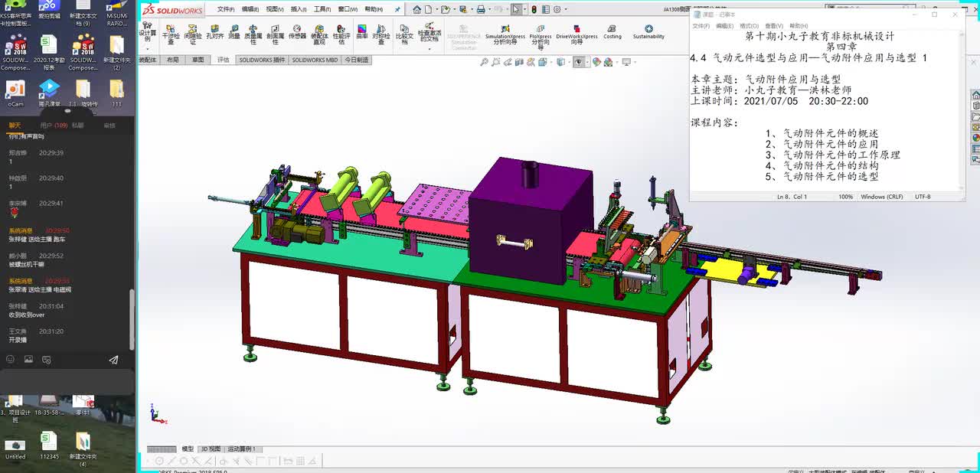Switch to the SOLIDWORKS 插件 tab
Image resolution: width=980 pixels, height=473 pixels.
tap(262, 60)
